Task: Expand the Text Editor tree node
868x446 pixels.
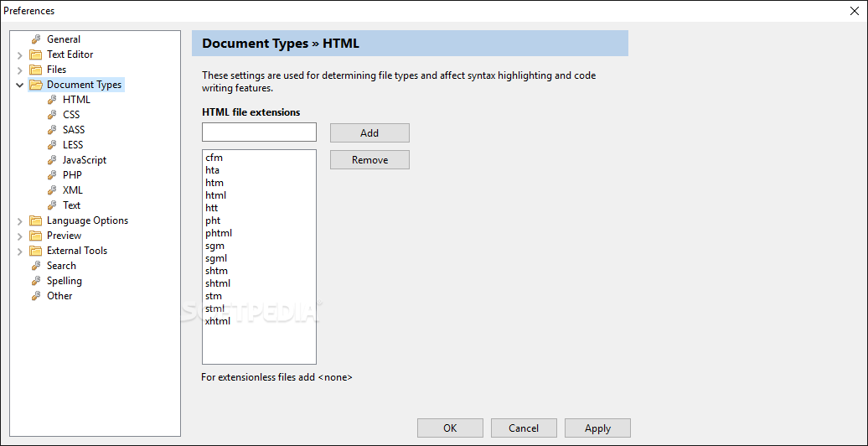Action: [20, 54]
